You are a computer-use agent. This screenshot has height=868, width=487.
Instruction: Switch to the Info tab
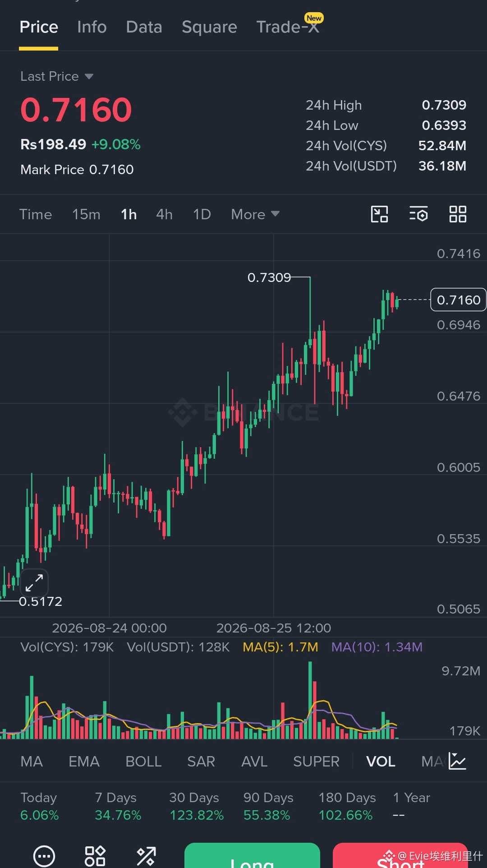92,27
